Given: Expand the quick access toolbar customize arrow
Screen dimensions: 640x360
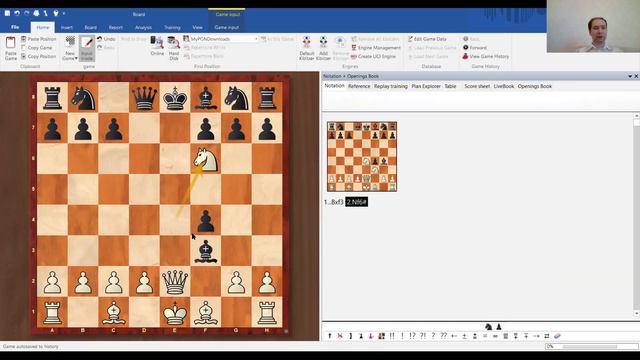Looking at the screenshot, I should [64, 13].
